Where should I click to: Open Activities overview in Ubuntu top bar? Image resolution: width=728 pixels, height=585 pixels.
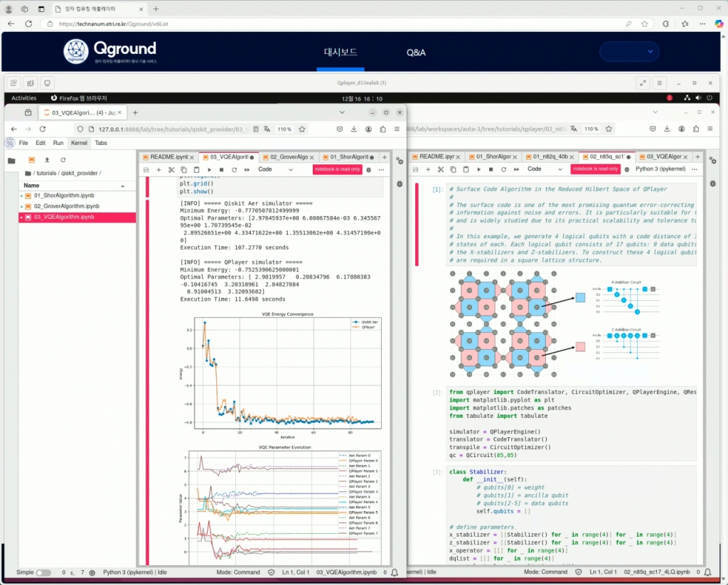coord(23,98)
